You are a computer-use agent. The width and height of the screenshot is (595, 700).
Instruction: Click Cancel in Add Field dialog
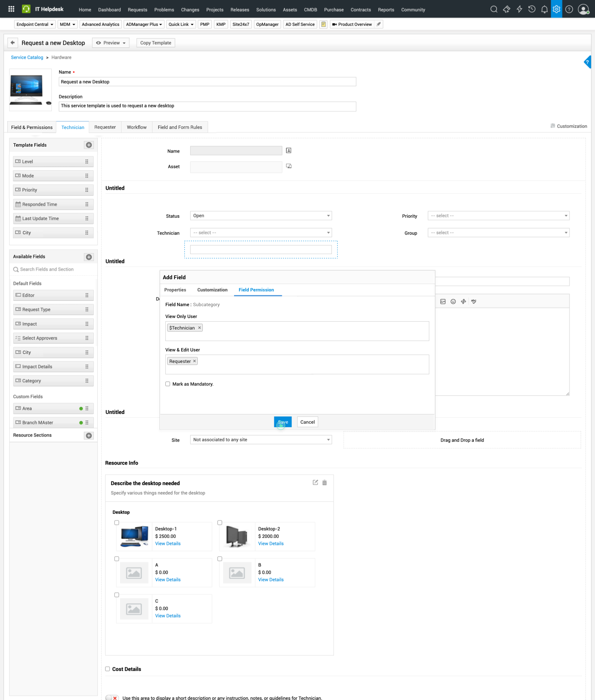point(307,422)
